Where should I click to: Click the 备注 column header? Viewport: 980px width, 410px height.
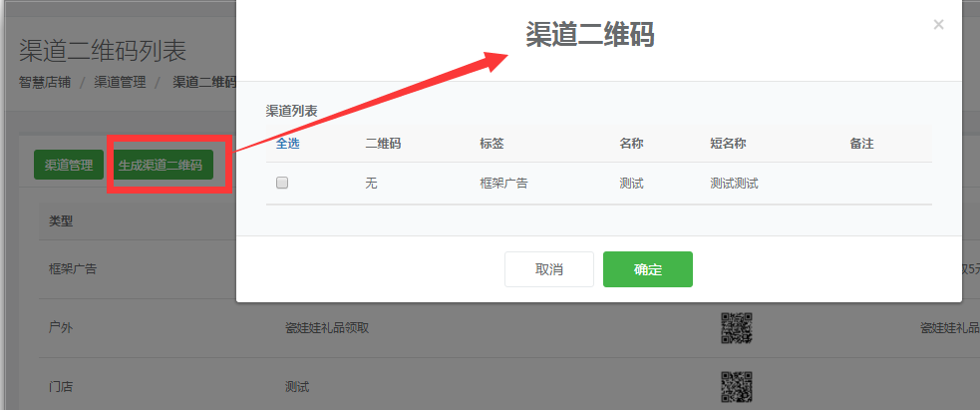pos(861,143)
